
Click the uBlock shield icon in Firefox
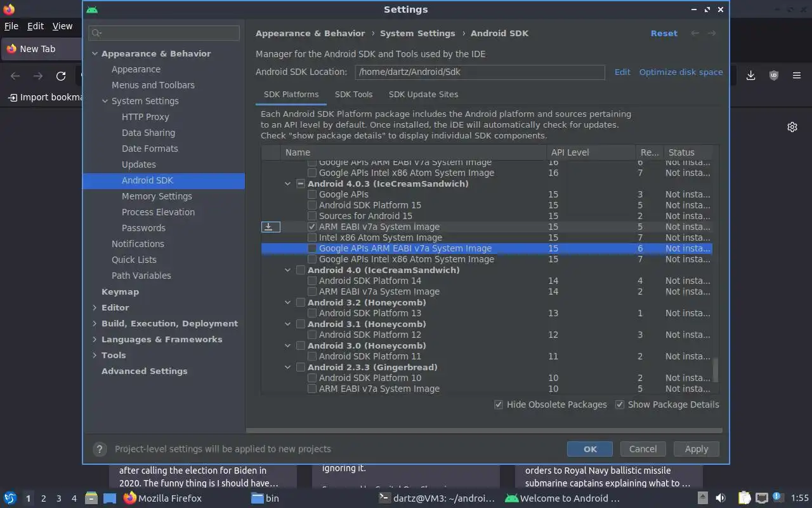[773, 76]
